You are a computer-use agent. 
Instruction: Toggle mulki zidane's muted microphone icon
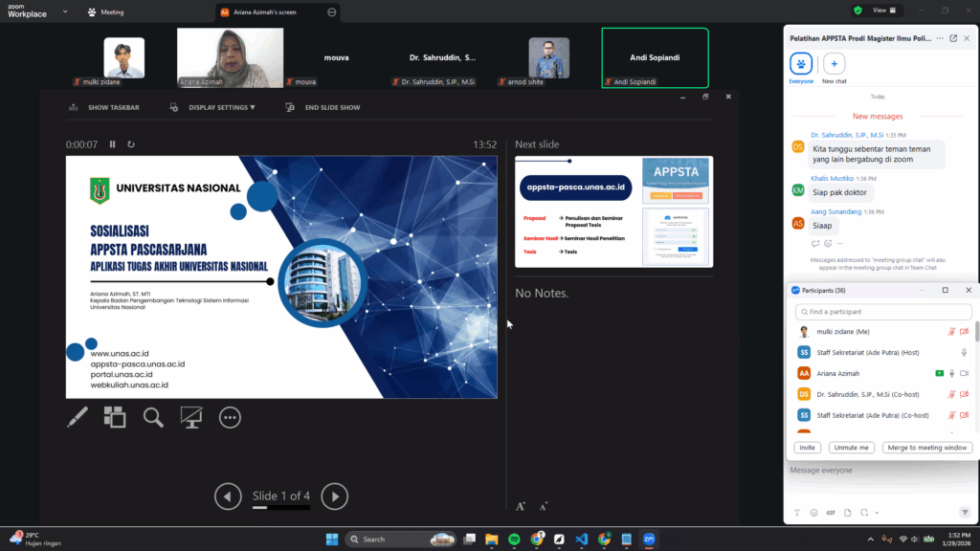tap(950, 332)
